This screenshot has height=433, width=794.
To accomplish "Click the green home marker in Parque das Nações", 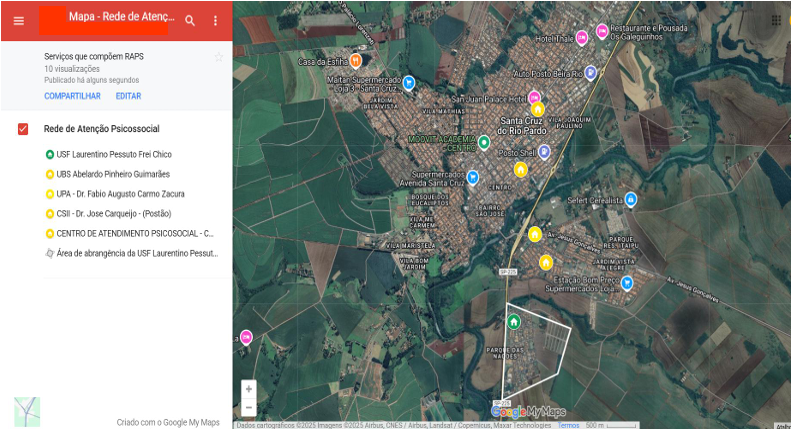I will pyautogui.click(x=513, y=322).
